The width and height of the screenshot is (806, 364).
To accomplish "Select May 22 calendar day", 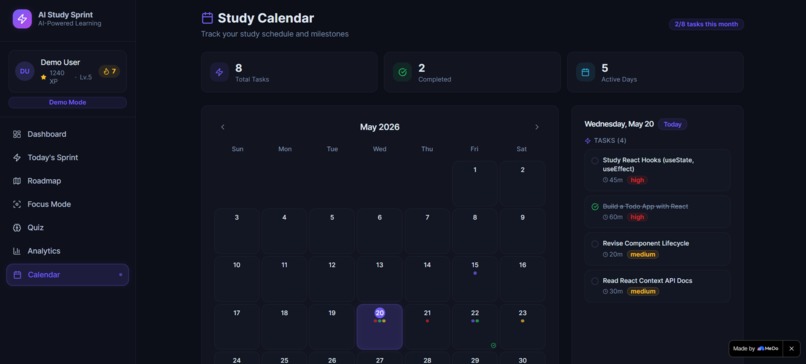I will click(474, 326).
